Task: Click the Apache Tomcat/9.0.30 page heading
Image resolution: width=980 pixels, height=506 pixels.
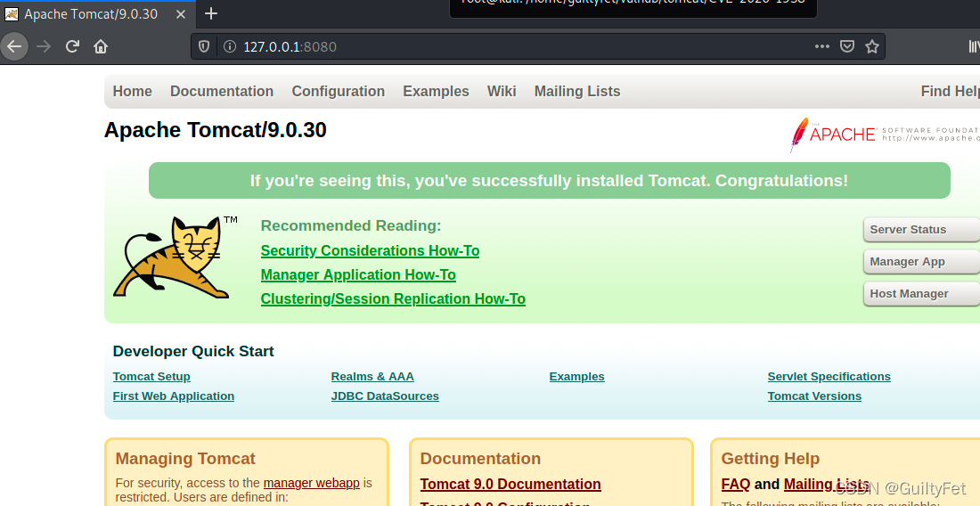Action: [215, 130]
